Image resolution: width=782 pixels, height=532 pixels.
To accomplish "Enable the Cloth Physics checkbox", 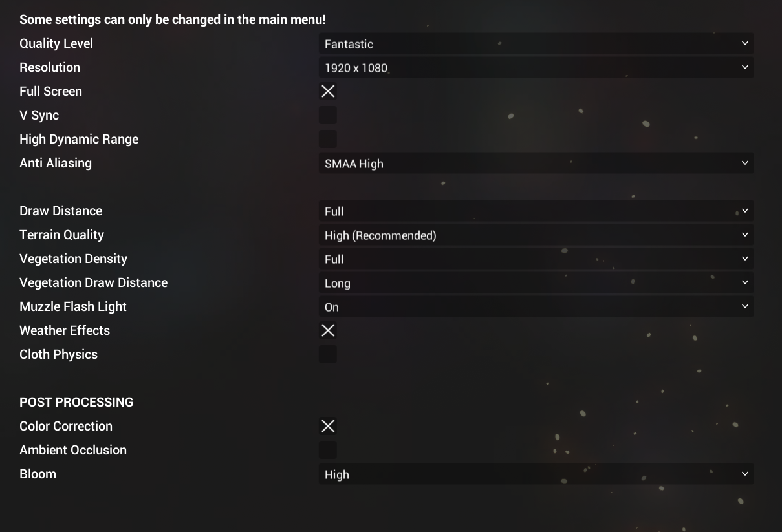I will (328, 355).
